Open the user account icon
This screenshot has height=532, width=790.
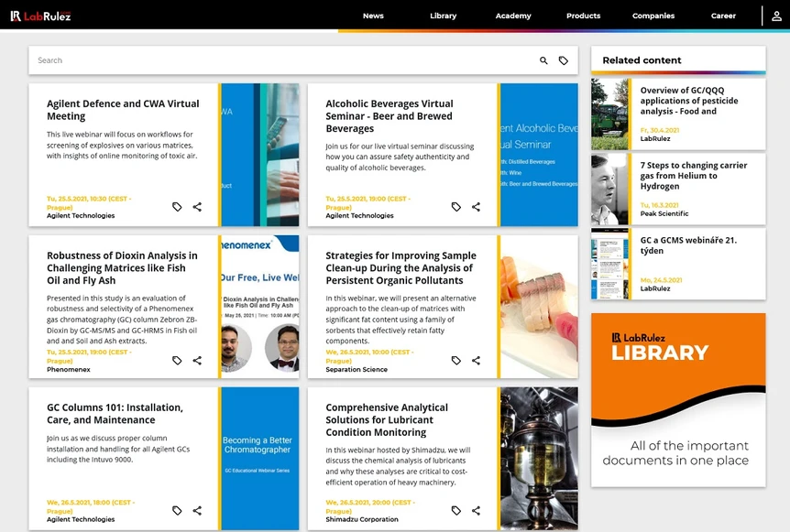click(x=776, y=16)
